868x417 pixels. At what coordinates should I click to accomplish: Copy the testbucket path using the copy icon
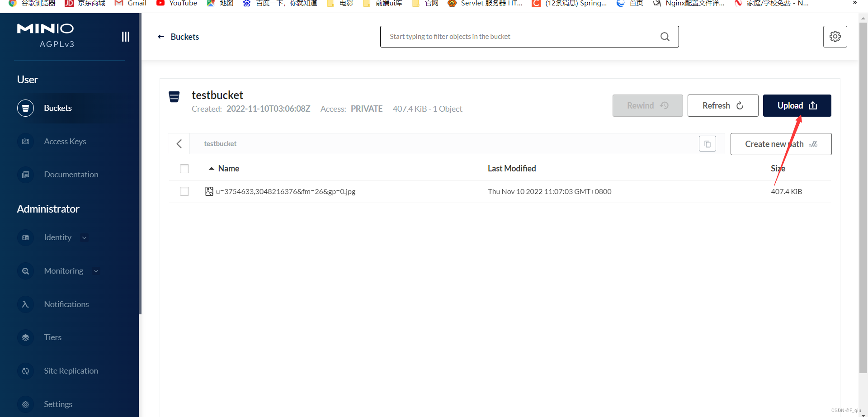pos(708,143)
